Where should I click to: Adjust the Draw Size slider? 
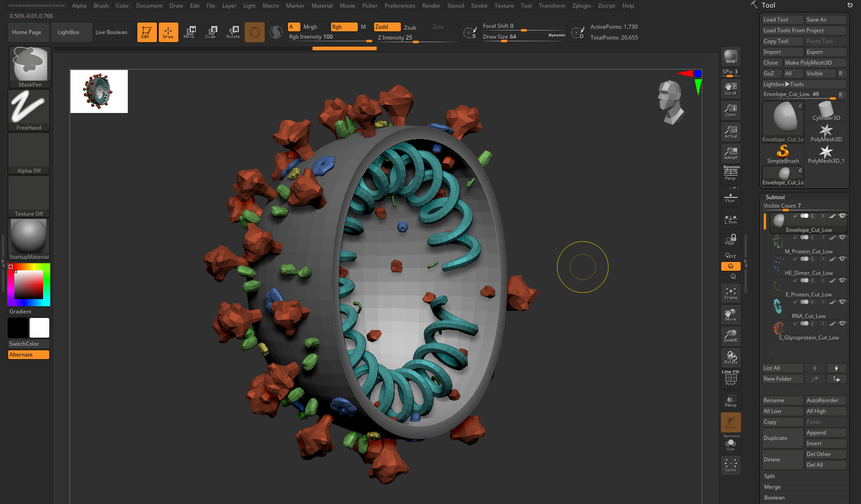click(x=524, y=37)
